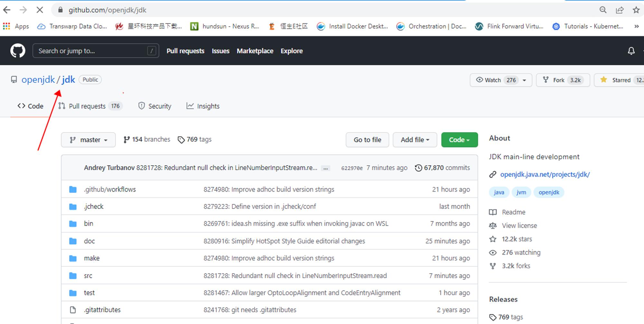The width and height of the screenshot is (644, 324).
Task: Open the notifications bell
Action: (x=631, y=51)
